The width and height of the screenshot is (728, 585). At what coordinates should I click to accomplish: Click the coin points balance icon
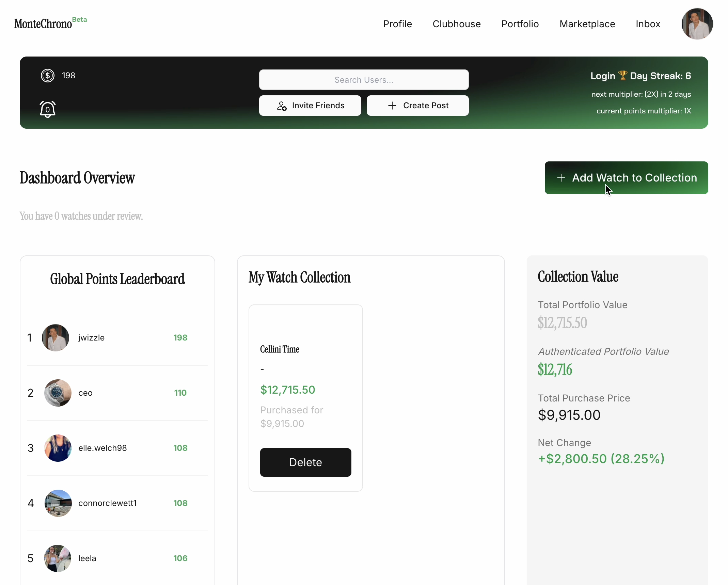(47, 75)
